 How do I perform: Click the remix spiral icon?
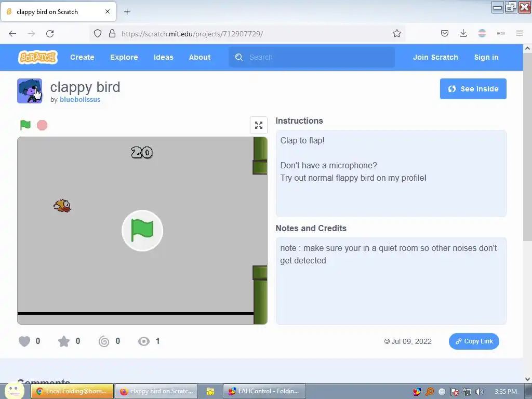coord(104,341)
